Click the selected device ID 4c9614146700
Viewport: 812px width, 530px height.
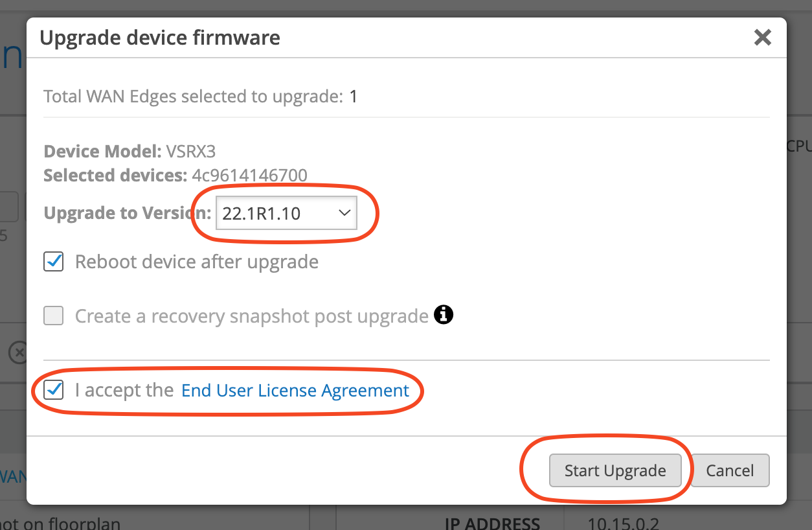tap(249, 176)
